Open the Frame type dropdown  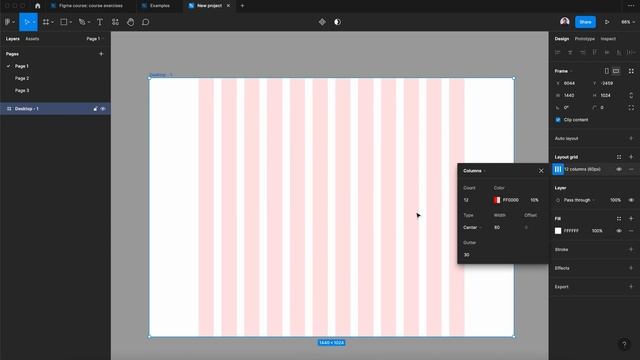click(x=563, y=71)
